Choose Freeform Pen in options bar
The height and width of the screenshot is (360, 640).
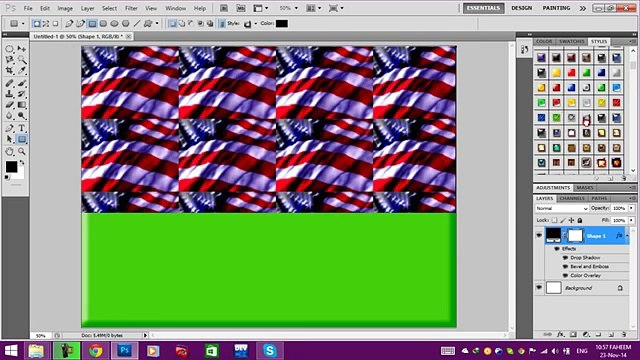80,24
